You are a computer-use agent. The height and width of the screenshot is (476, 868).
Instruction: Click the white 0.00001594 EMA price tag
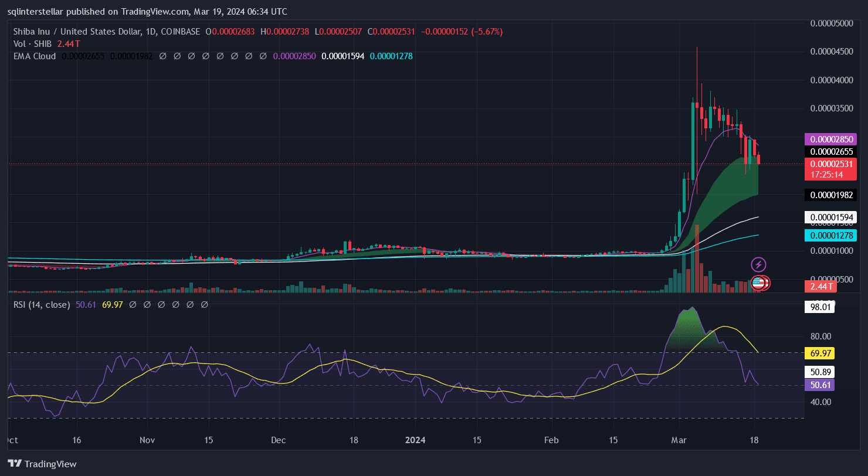(x=833, y=217)
